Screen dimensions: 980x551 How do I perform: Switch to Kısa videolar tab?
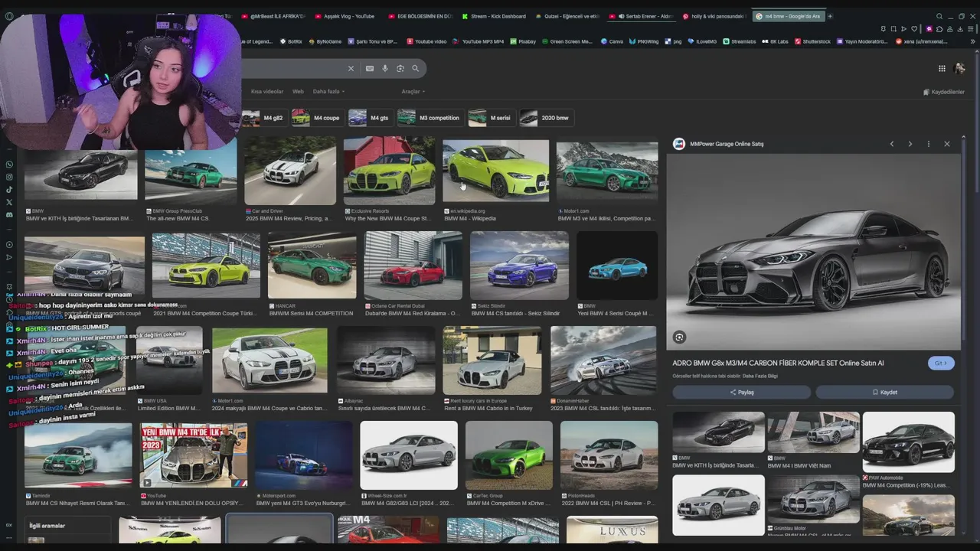point(267,91)
